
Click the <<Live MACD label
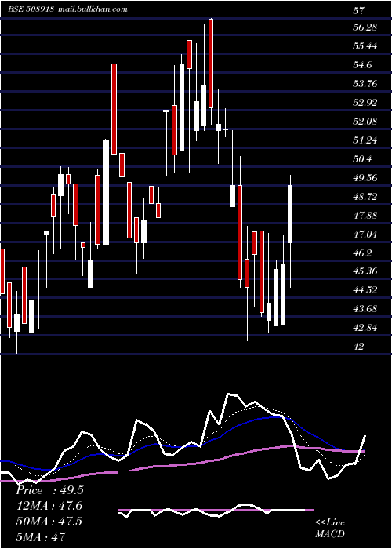click(x=330, y=528)
